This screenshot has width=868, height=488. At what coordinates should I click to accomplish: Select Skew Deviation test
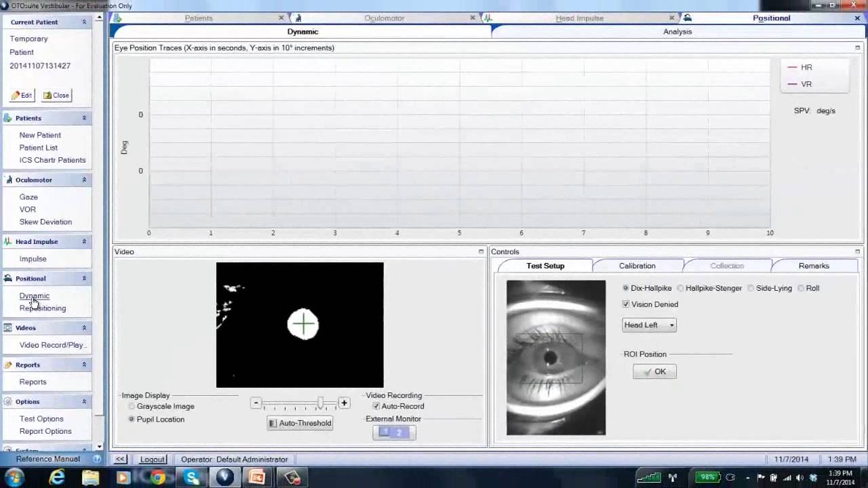coord(45,222)
